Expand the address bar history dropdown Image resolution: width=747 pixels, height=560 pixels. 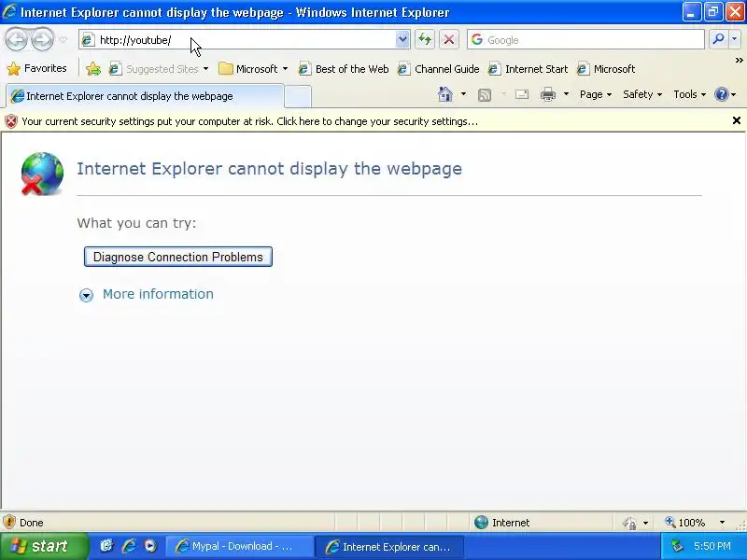(x=402, y=40)
